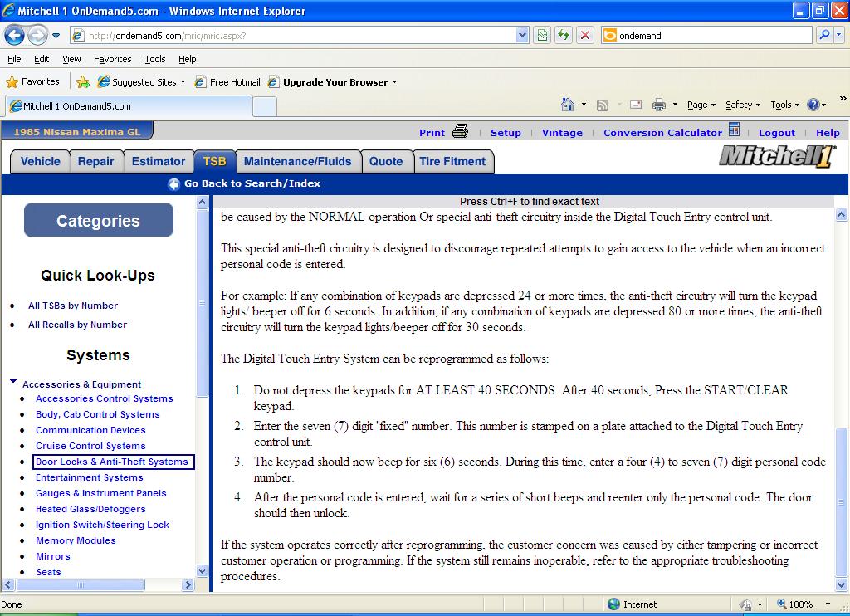Click Go Back to Search/Index arrow icon
This screenshot has width=850, height=616.
pos(174,184)
